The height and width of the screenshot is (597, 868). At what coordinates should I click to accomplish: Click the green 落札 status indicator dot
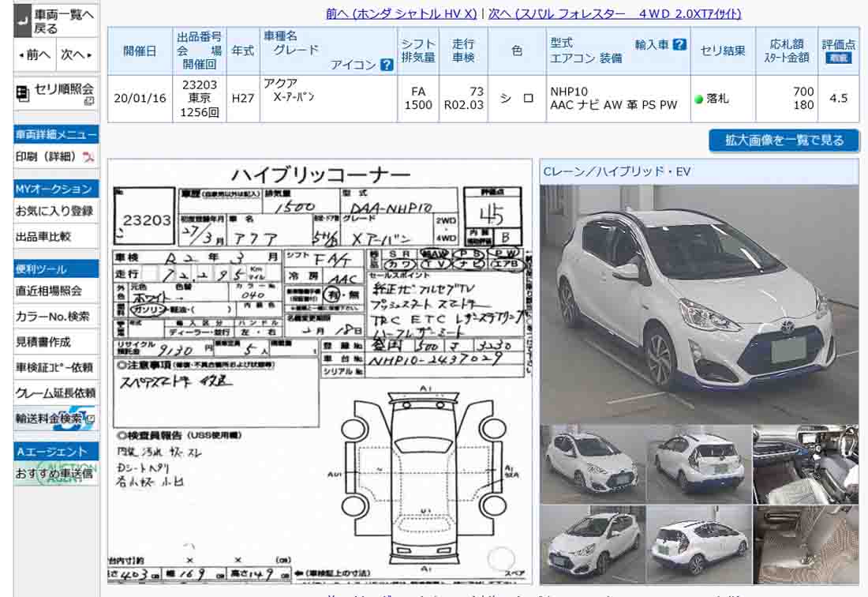click(698, 99)
